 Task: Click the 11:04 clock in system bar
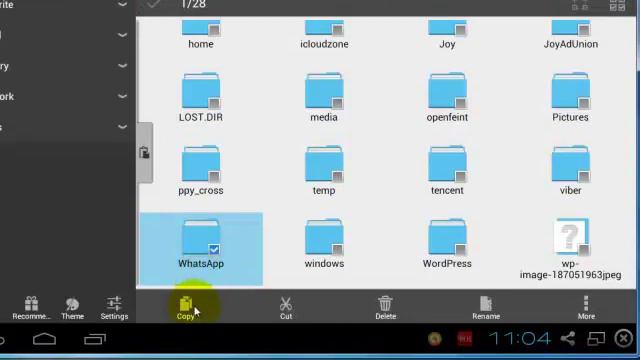(520, 338)
